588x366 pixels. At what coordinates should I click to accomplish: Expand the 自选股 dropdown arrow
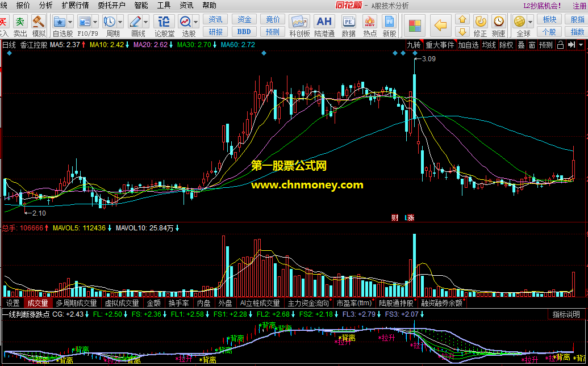(70, 22)
